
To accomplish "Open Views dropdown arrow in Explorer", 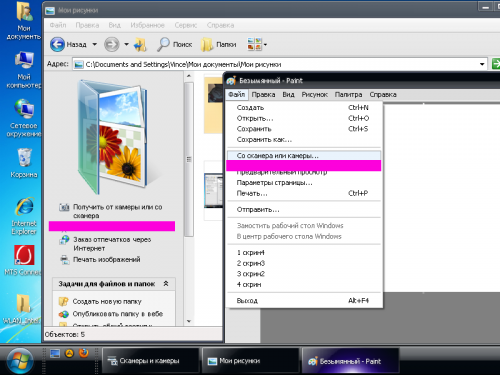I will tap(265, 44).
